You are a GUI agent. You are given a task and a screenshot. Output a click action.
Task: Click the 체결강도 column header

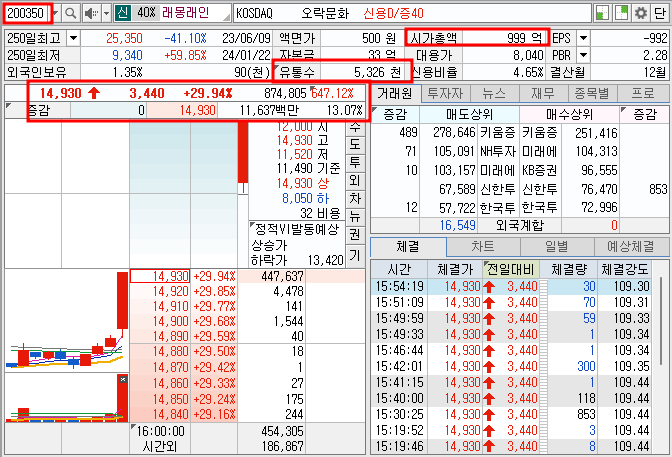625,269
